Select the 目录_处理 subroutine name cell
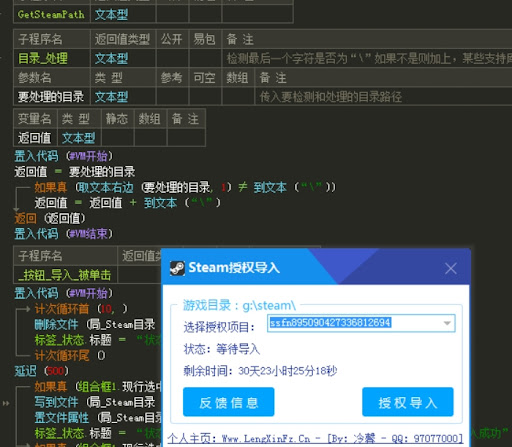The height and width of the screenshot is (447, 512). (x=52, y=59)
